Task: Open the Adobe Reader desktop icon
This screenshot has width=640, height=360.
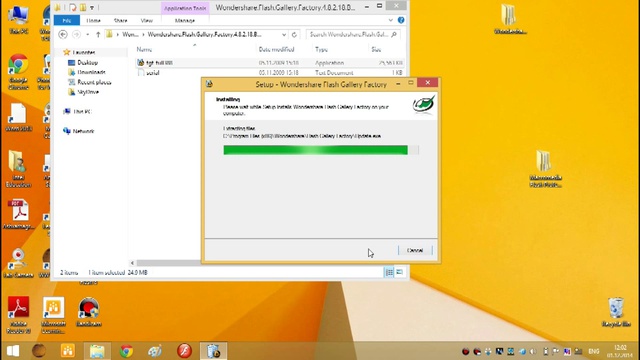Action: [x=18, y=315]
